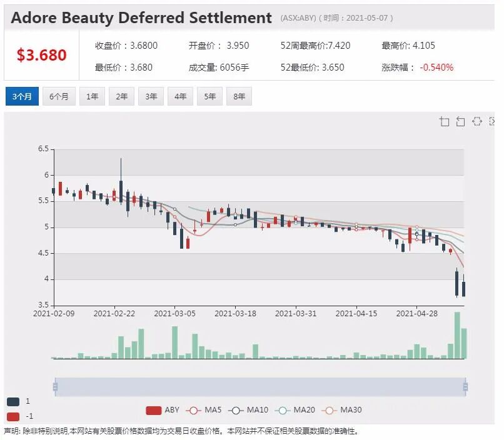Screen dimensions: 504x440
Task: Click the zoom reset (back) toolbox icon
Action: [x=460, y=122]
